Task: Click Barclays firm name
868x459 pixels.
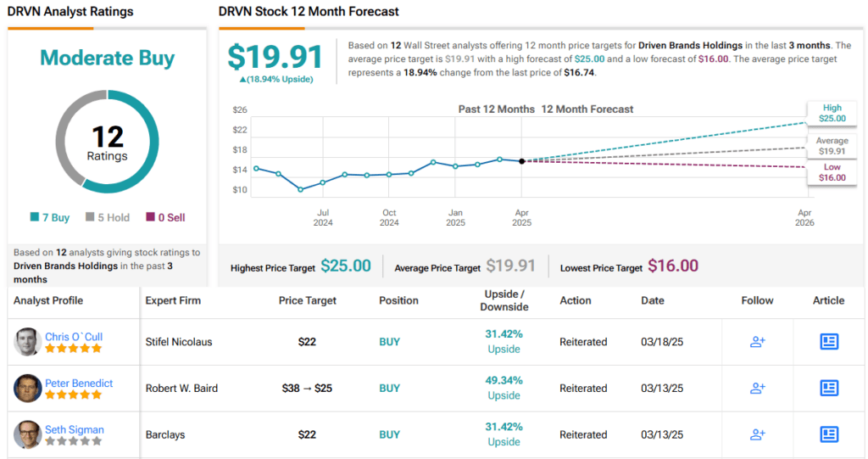Action: point(165,435)
